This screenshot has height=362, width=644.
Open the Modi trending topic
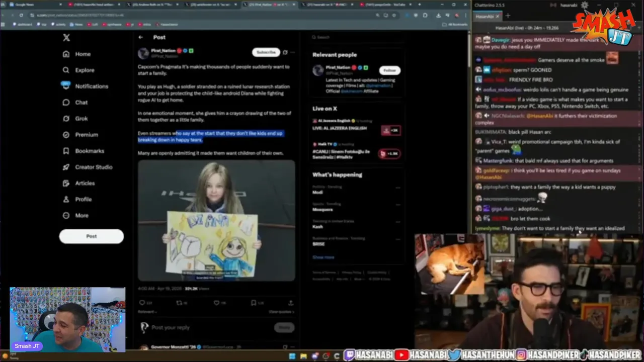coord(318,192)
